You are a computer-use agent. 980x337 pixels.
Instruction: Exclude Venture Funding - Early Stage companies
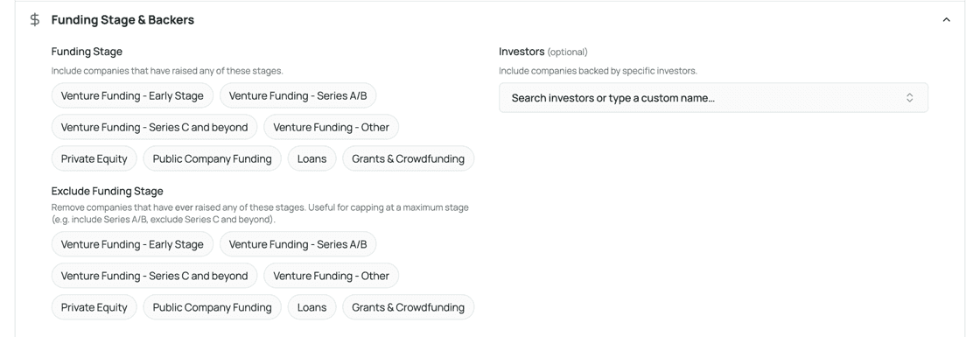(x=132, y=244)
